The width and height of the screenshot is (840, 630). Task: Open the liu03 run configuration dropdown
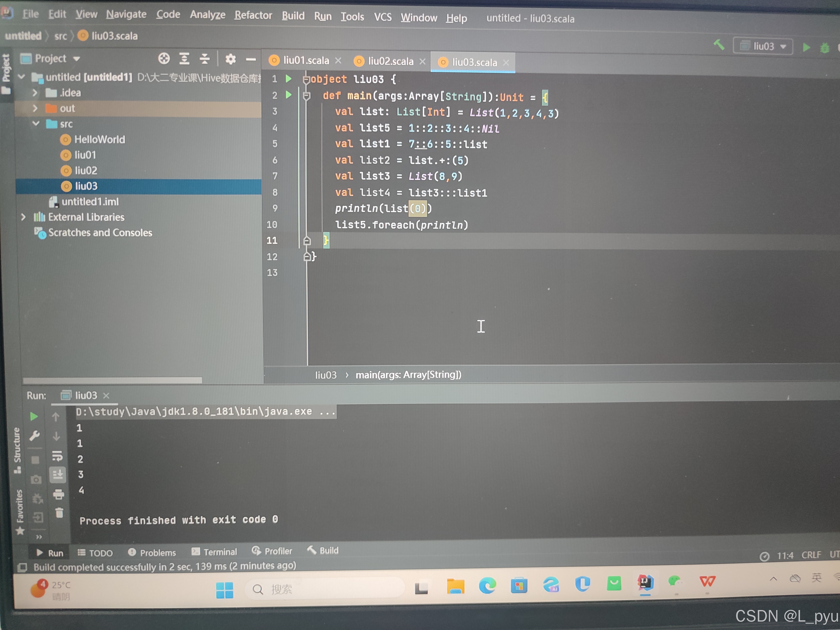coord(763,47)
